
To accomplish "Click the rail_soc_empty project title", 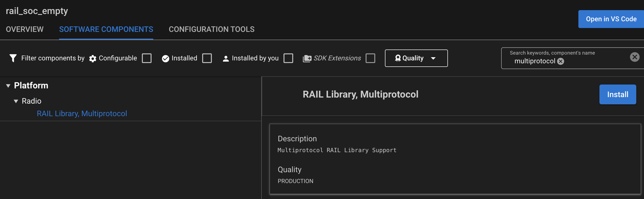I will 37,11.
